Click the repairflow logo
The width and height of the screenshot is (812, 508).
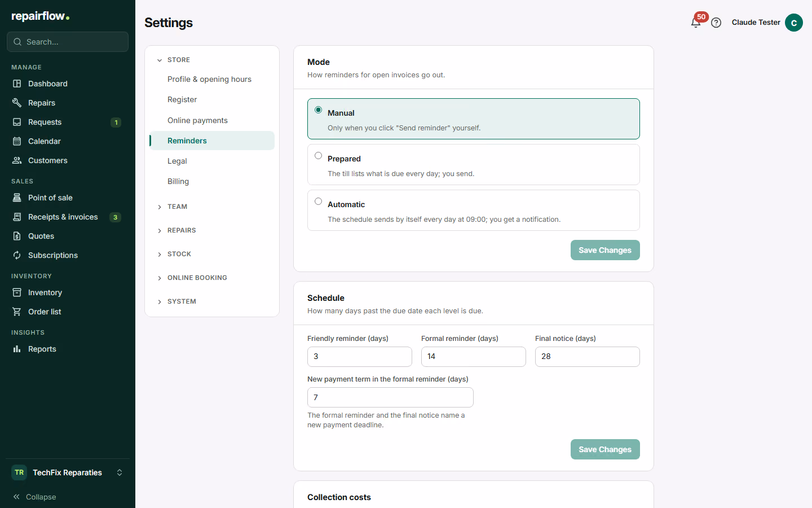coord(41,16)
